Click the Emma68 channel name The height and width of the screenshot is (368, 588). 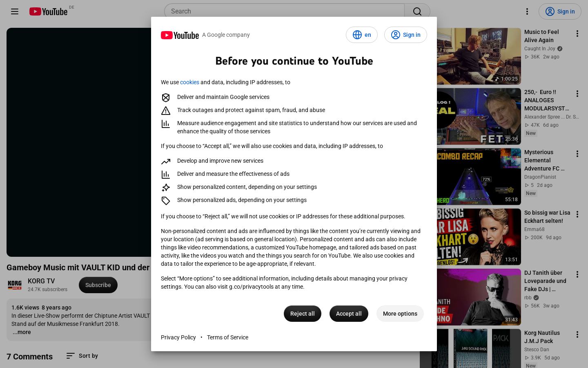click(x=535, y=229)
